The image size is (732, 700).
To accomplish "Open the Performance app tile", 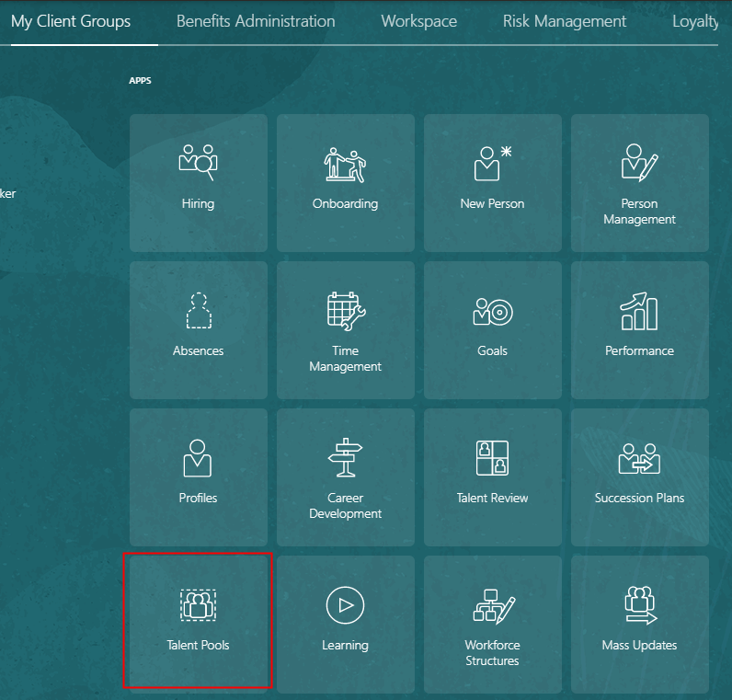I will point(639,330).
